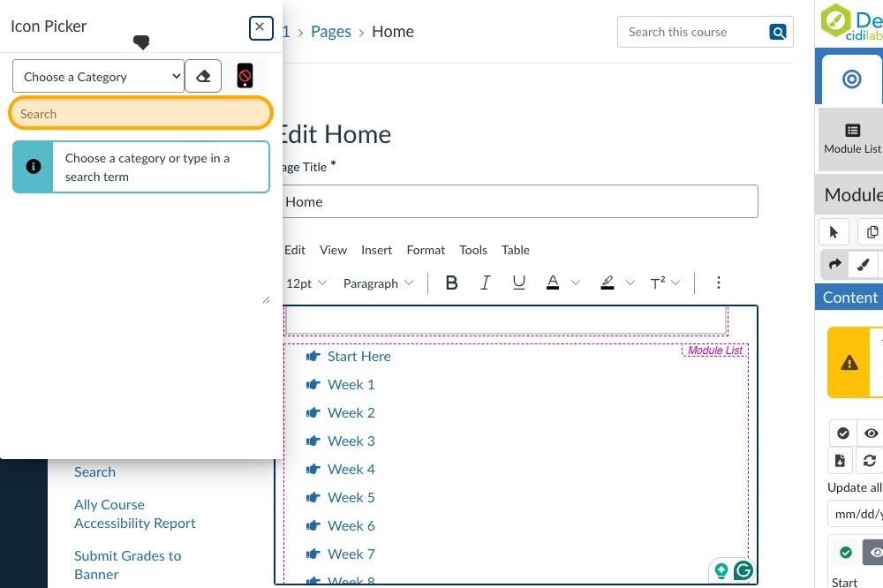Select the cursor pointer tool in DesignPLUS

tap(834, 232)
